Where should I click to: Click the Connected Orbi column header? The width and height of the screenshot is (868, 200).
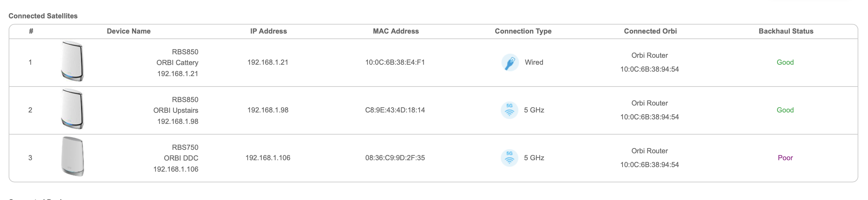[650, 31]
